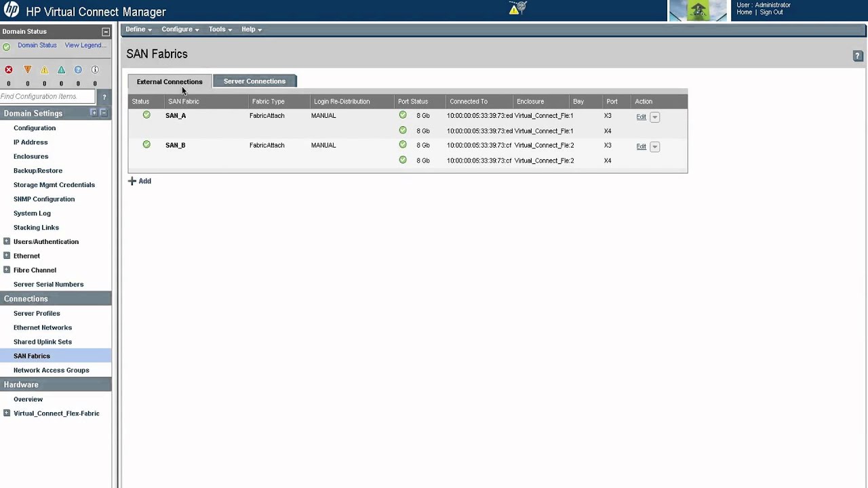Edit the SAN_A fabric
The image size is (868, 488).
pyautogui.click(x=641, y=117)
